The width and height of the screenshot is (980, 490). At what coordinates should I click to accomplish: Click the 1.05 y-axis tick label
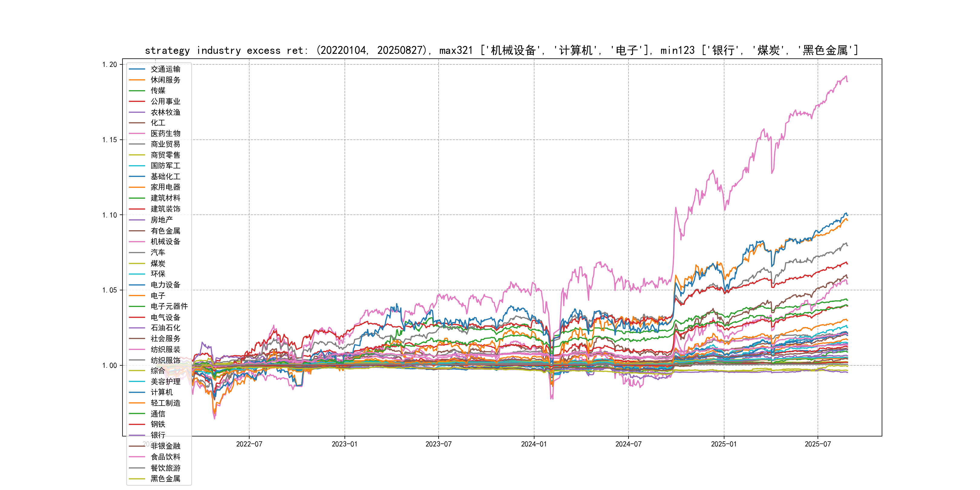tap(109, 290)
